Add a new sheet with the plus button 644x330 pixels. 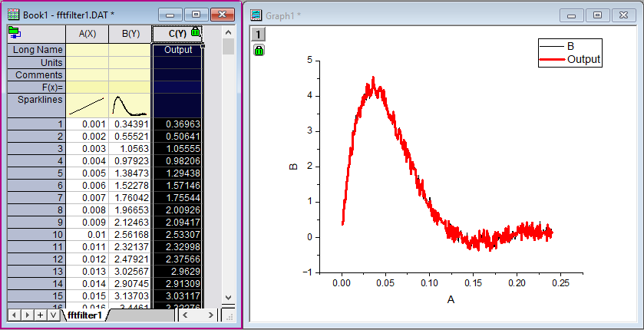pos(40,315)
